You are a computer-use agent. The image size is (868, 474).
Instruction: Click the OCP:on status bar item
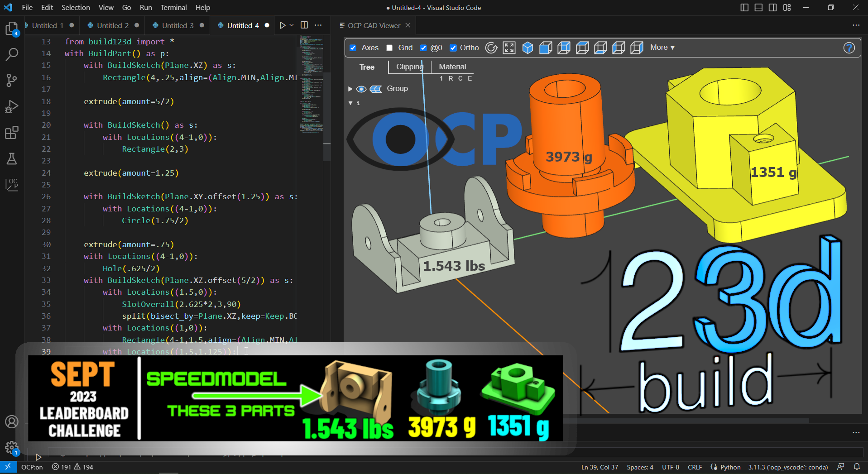click(32, 467)
